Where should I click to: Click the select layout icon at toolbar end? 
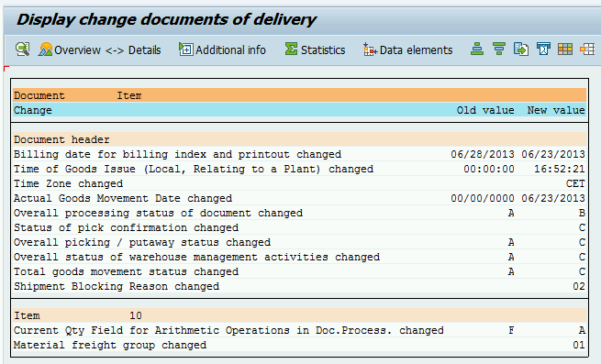(x=587, y=50)
